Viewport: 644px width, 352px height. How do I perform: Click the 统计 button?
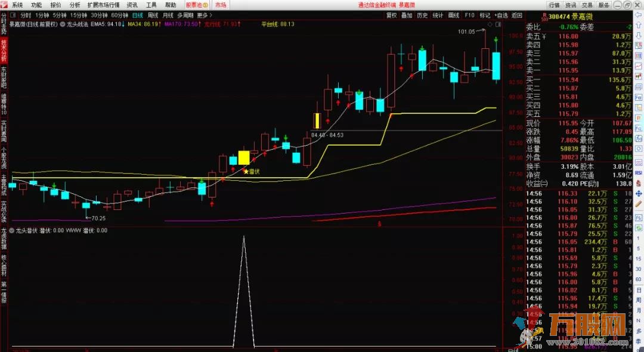point(438,15)
